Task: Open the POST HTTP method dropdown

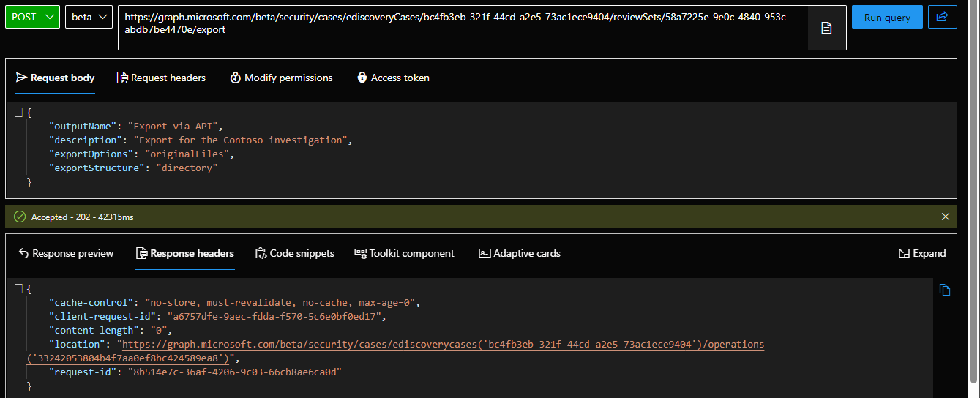Action: click(x=32, y=17)
